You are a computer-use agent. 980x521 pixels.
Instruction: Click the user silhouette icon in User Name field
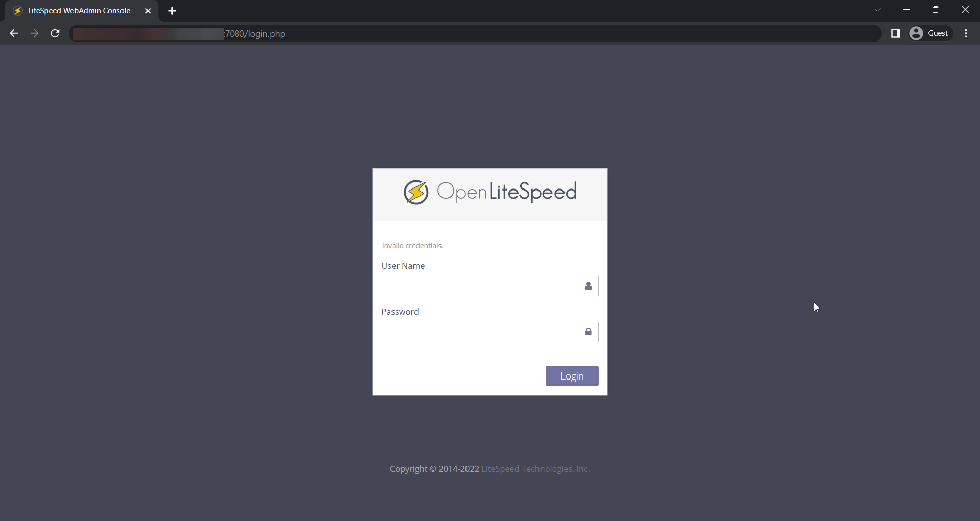[589, 286]
